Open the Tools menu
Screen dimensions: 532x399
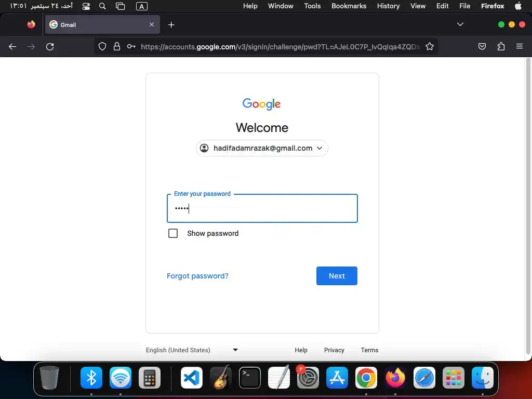312,6
